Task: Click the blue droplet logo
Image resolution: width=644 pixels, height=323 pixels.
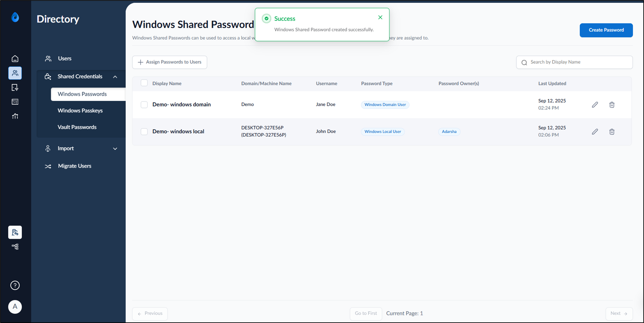Action: point(15,17)
